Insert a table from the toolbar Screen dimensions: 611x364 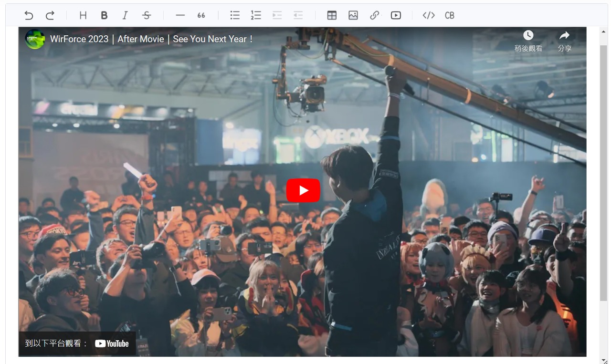(x=332, y=15)
